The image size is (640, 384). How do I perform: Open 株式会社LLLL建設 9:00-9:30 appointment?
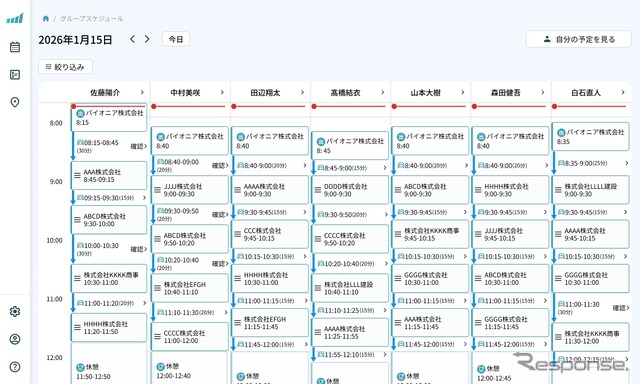click(590, 190)
